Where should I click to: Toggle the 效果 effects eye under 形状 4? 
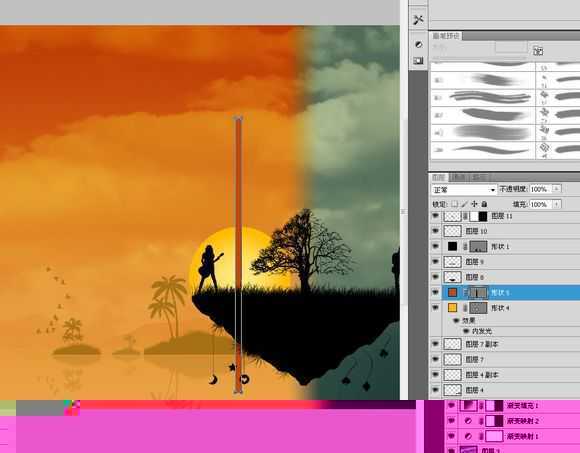pos(456,321)
